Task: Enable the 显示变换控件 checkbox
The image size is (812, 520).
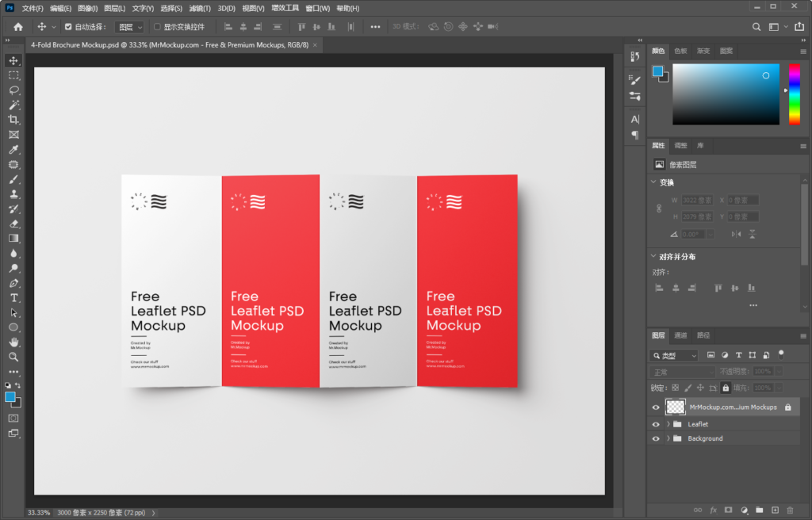Action: [157, 27]
